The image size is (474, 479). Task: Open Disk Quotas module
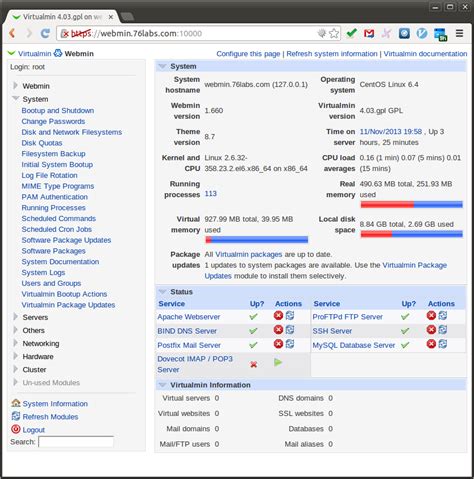42,143
